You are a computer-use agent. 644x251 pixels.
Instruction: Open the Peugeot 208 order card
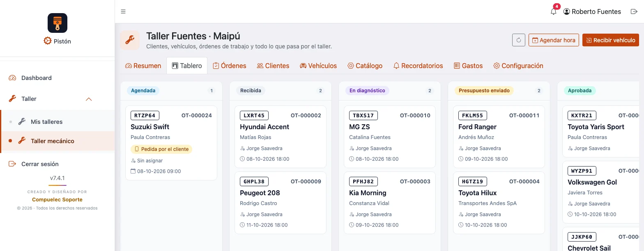[281, 203]
